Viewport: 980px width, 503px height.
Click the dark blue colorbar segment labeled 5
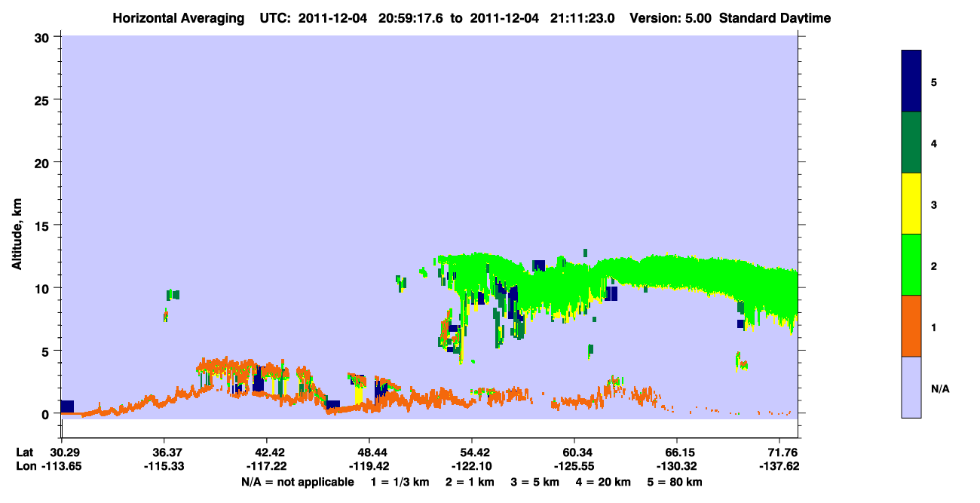pyautogui.click(x=911, y=81)
